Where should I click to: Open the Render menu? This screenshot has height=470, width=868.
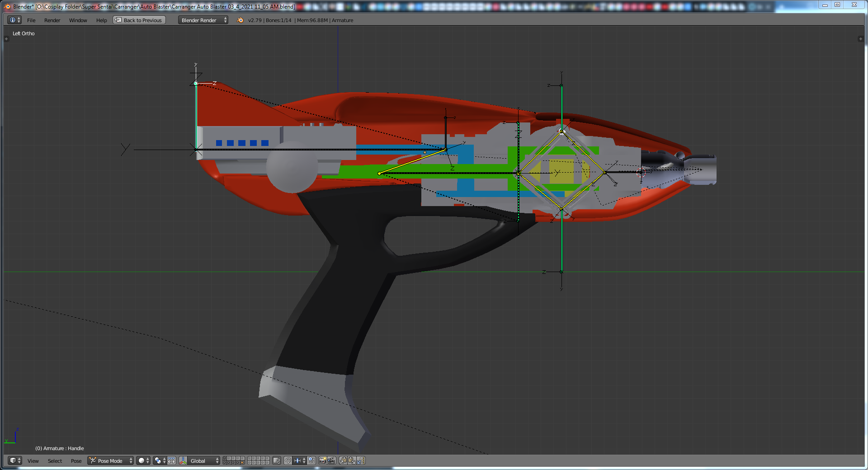point(52,20)
